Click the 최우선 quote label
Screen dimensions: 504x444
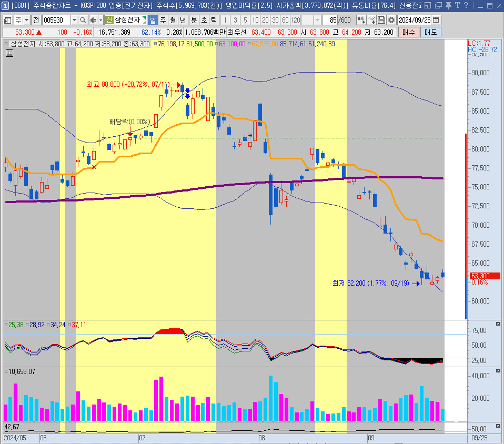[x=237, y=32]
